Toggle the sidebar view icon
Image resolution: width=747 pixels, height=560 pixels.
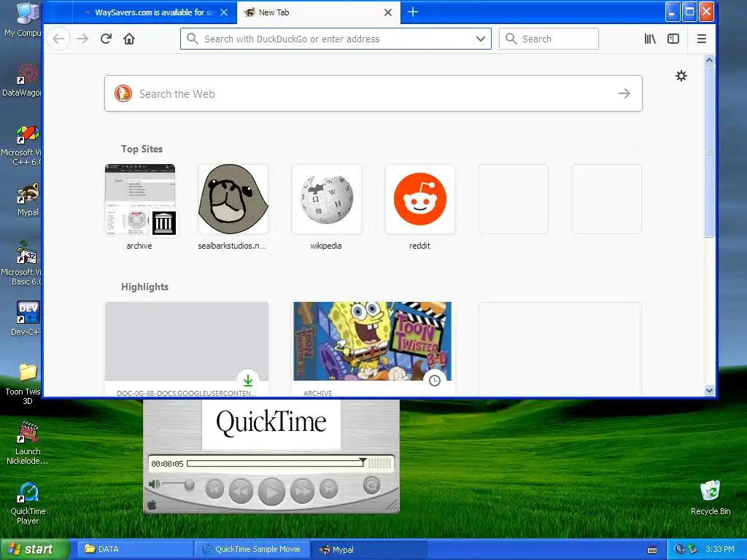[x=673, y=39]
